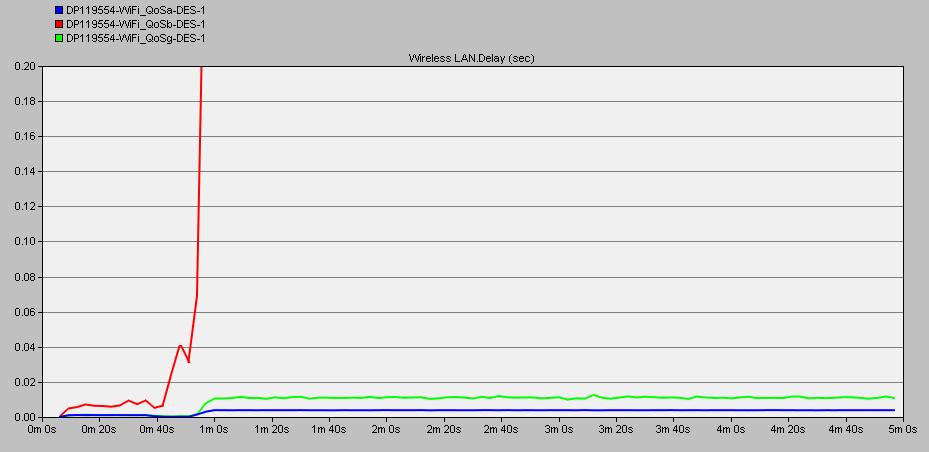The width and height of the screenshot is (929, 452).
Task: Click the 3m 0s x-axis label
Action: pyautogui.click(x=559, y=429)
